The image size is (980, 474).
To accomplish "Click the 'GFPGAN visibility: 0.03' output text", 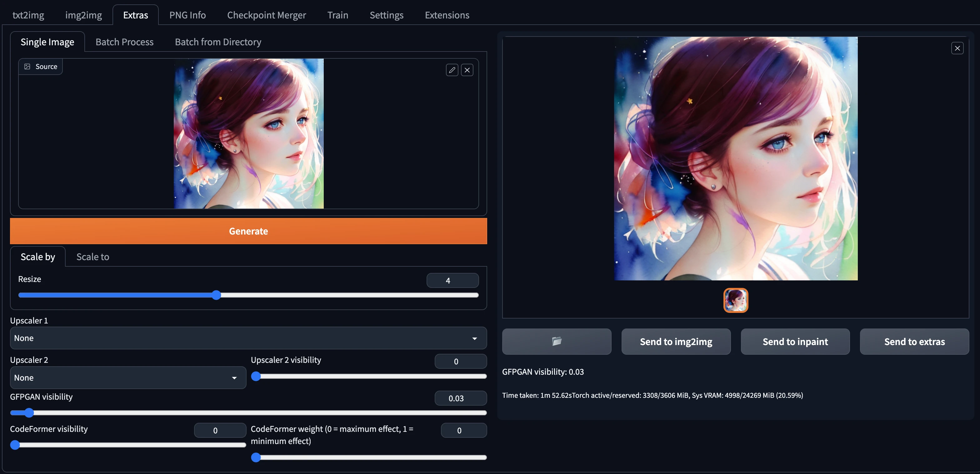I will click(543, 372).
